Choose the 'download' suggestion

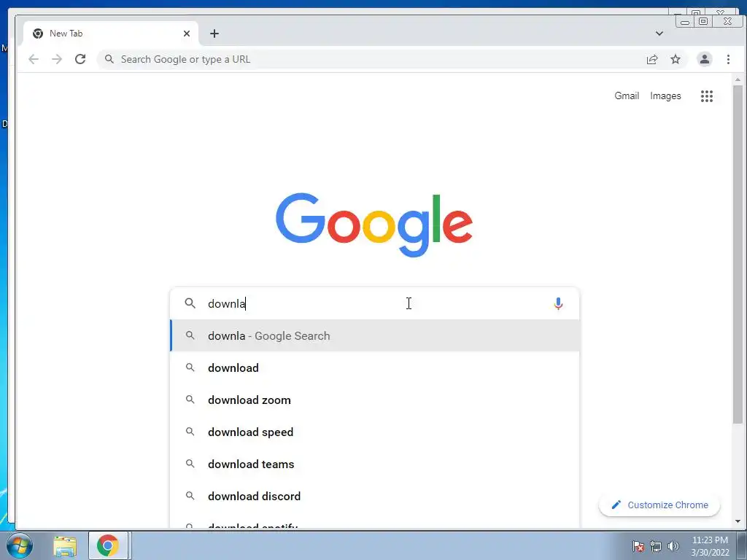click(x=374, y=367)
